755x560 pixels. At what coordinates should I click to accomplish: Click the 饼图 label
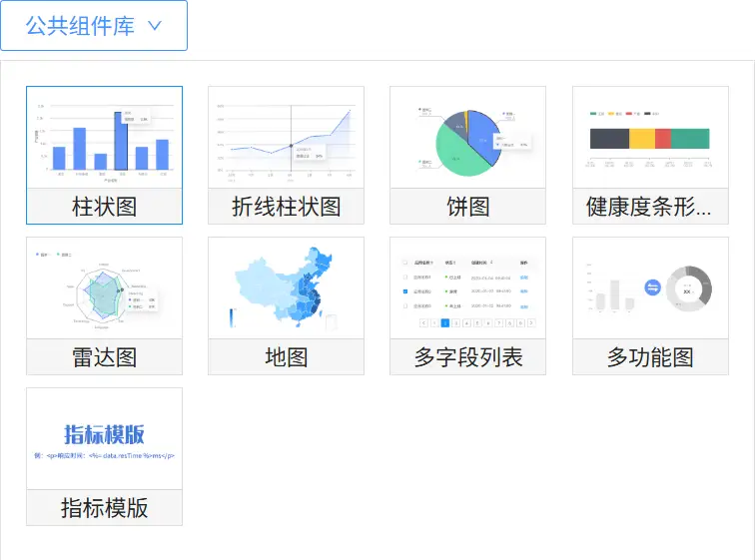pos(467,207)
